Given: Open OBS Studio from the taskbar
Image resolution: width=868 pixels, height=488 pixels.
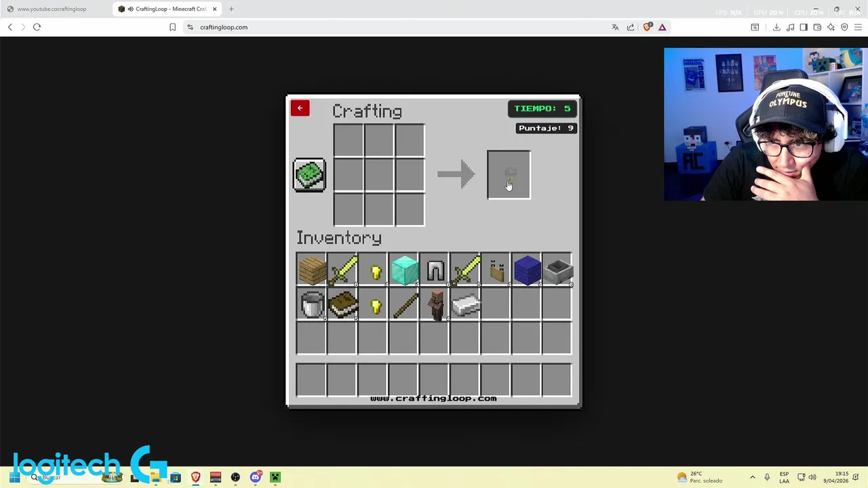Looking at the screenshot, I should tap(235, 477).
